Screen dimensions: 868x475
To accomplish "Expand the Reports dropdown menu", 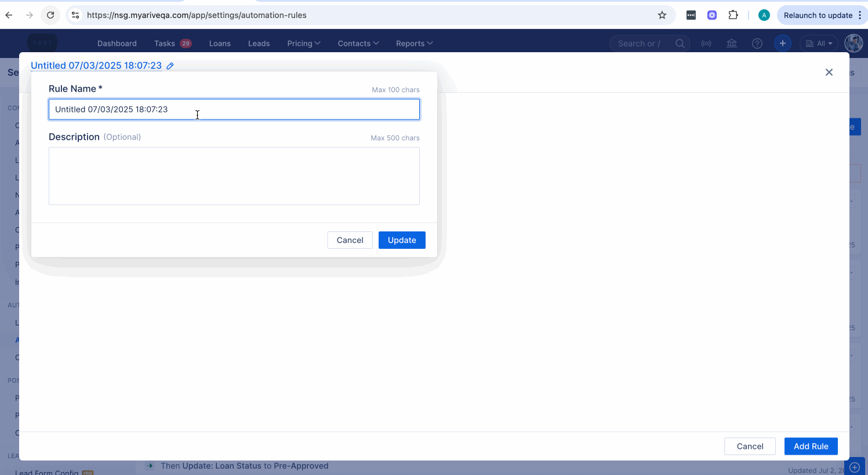I will coord(413,43).
